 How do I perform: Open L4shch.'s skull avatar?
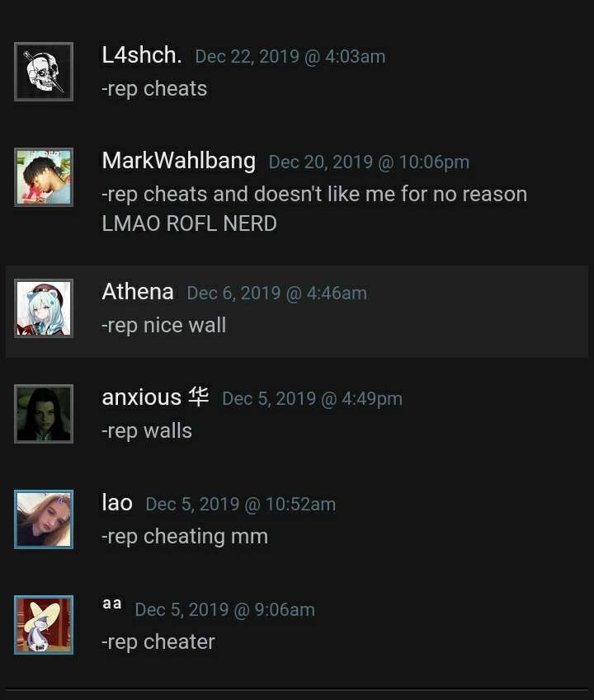(x=44, y=72)
